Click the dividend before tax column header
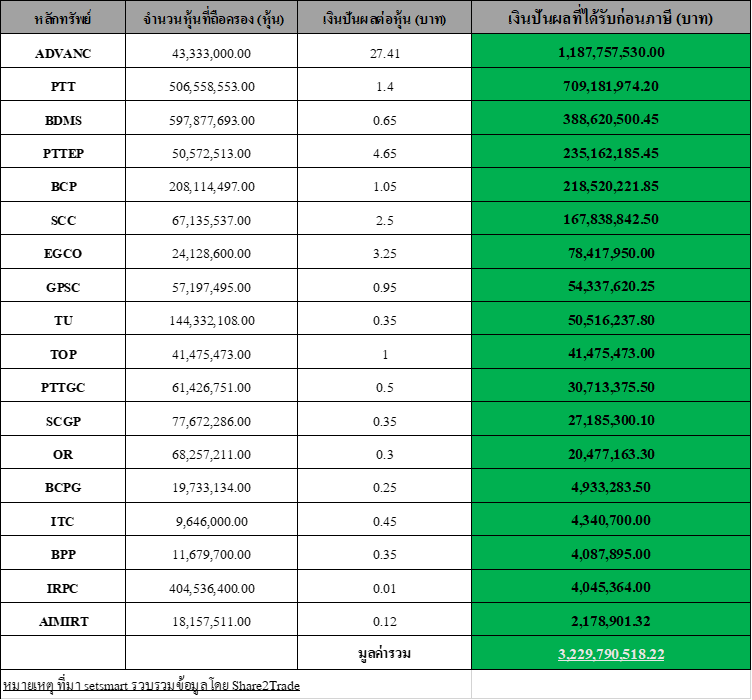Screen dimensions: 752x700 (x=611, y=18)
